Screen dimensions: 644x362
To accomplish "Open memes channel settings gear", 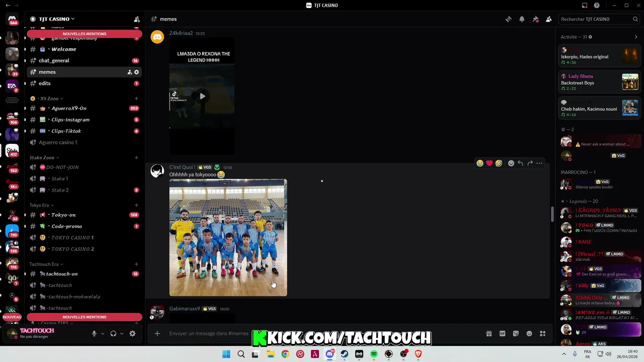I will click(x=136, y=72).
